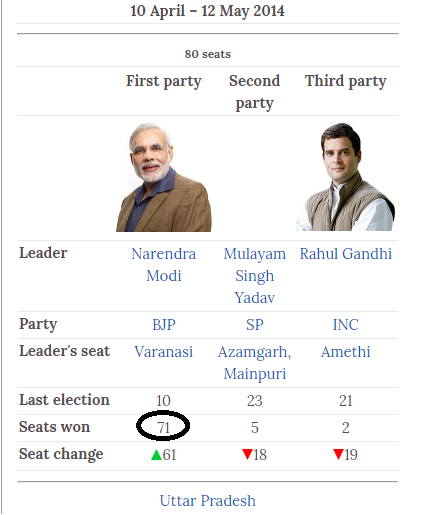Click Rahul Gandhi's portrait photo
This screenshot has width=436, height=515.
coord(345,177)
